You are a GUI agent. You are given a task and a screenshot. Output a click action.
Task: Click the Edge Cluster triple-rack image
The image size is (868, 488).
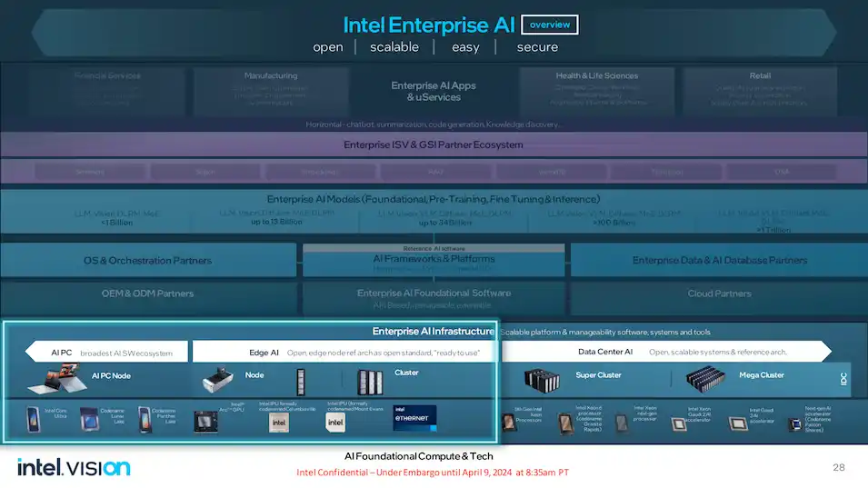point(370,382)
